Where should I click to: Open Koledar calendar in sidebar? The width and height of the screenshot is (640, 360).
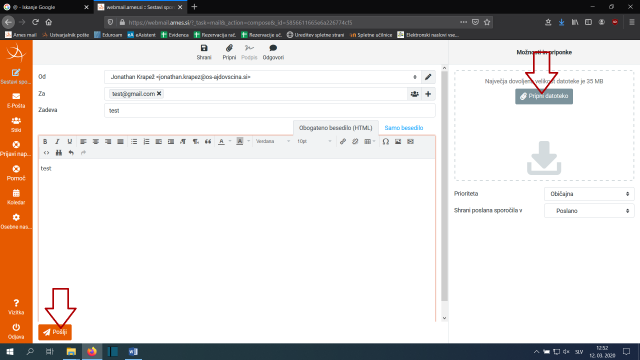[x=16, y=197]
